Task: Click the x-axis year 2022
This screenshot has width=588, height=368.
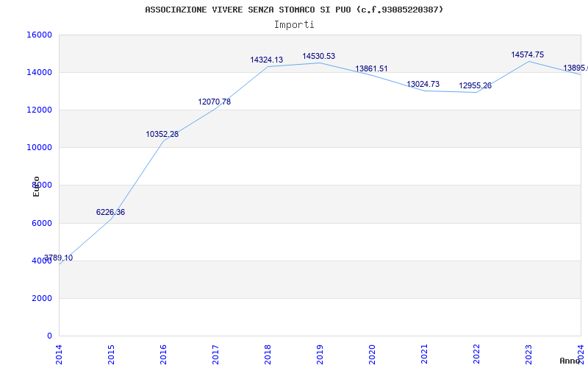Action: coord(476,354)
